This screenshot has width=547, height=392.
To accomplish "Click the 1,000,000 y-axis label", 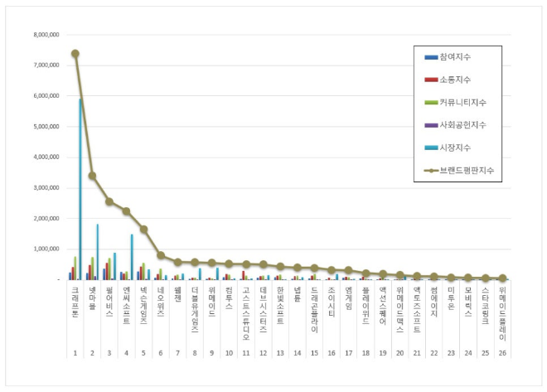I will (x=45, y=249).
